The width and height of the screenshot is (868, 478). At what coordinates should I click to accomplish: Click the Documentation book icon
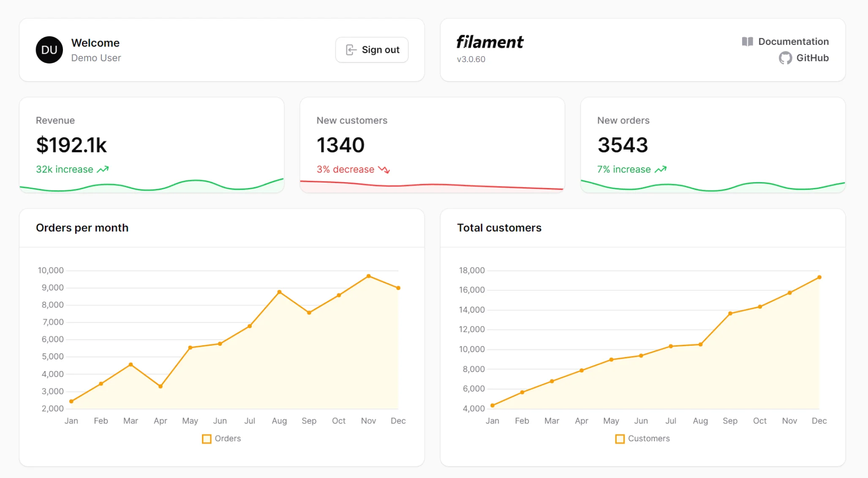click(x=747, y=41)
